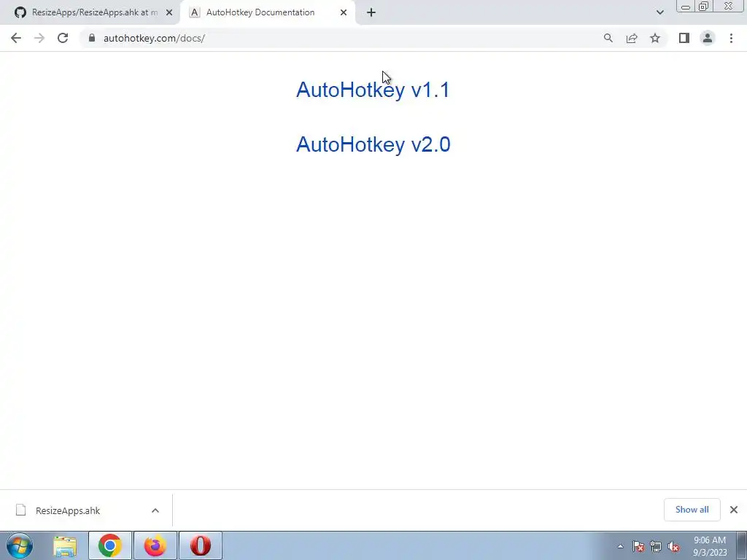Restore down the Chrome window
The width and height of the screenshot is (747, 560).
(x=703, y=7)
